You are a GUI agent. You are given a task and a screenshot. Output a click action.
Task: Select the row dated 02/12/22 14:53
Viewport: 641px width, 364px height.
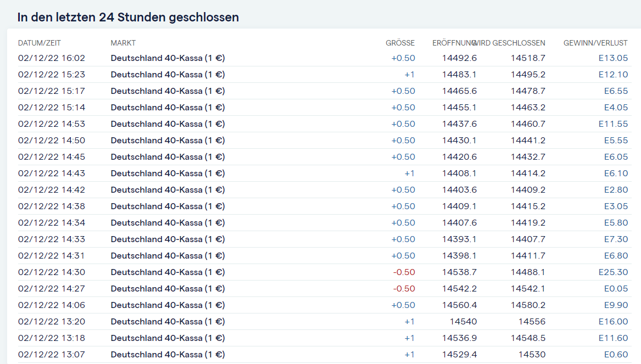point(52,124)
